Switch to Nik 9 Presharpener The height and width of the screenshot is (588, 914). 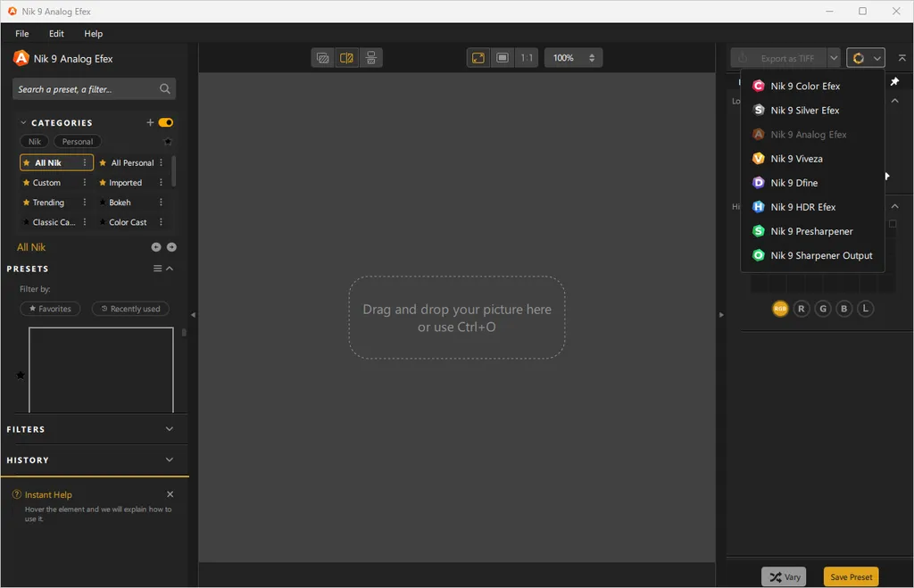pos(812,231)
